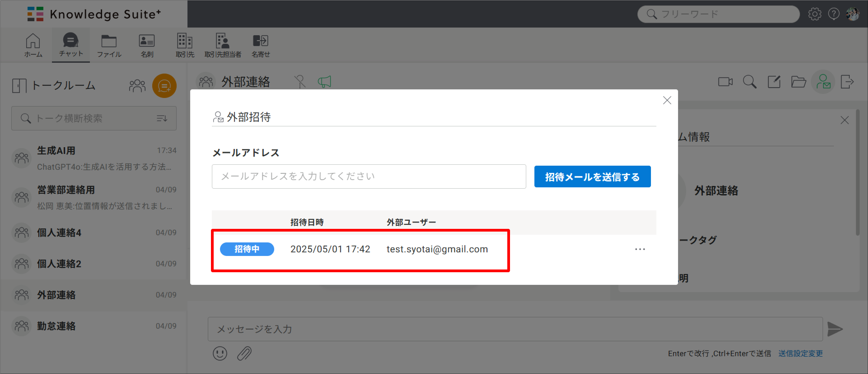This screenshot has width=868, height=374.
Task: Click the 招待中 status badge
Action: point(247,249)
